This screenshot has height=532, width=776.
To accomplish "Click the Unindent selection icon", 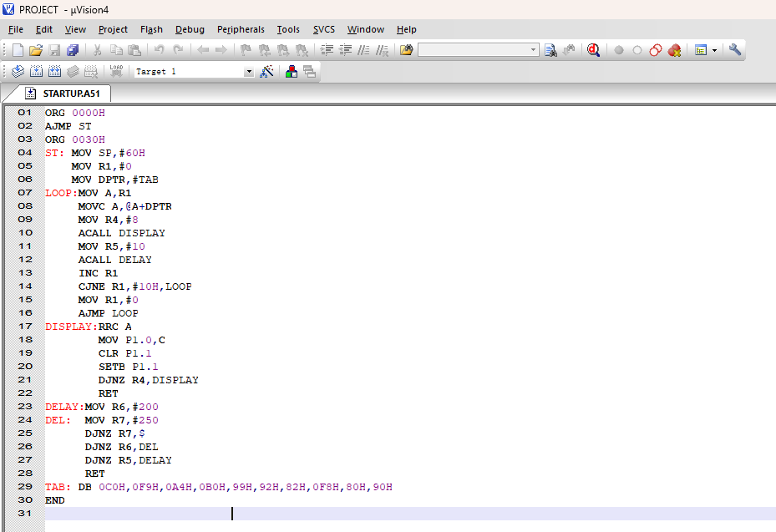I will [345, 50].
